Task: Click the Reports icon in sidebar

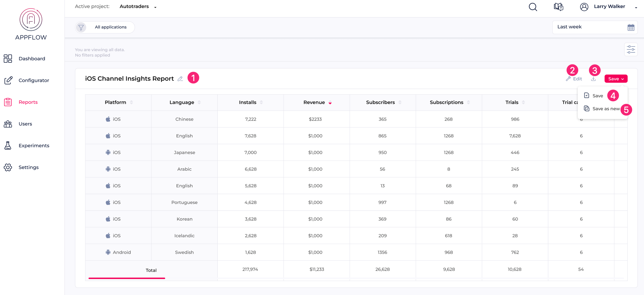Action: coord(8,102)
